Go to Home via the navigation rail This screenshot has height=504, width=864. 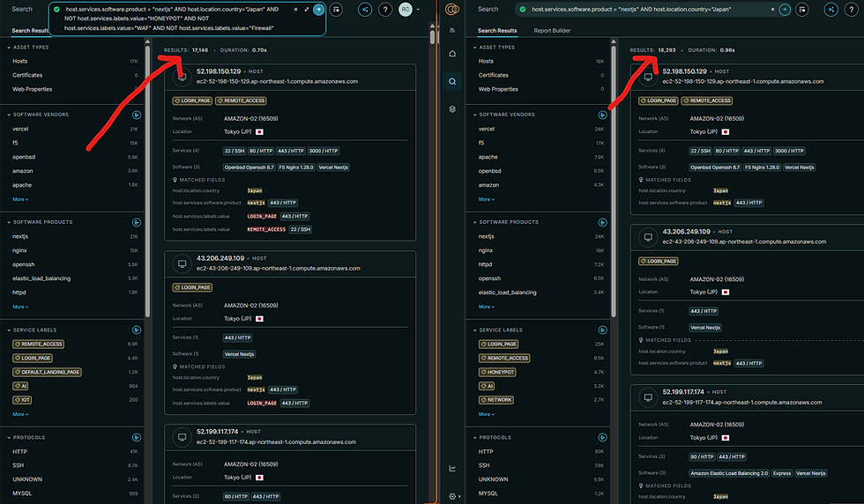pos(452,54)
